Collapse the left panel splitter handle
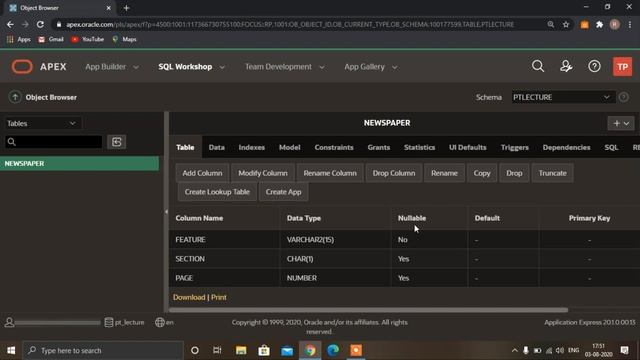Screen dimensions: 640x360 166,212
